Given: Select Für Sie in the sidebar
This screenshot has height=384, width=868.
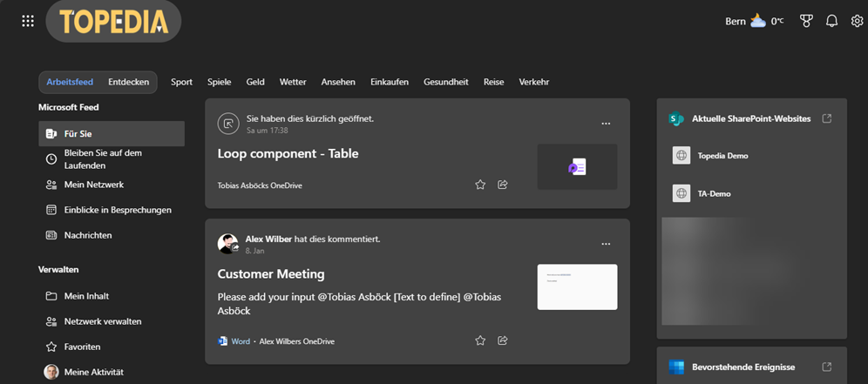Looking at the screenshot, I should pos(112,134).
